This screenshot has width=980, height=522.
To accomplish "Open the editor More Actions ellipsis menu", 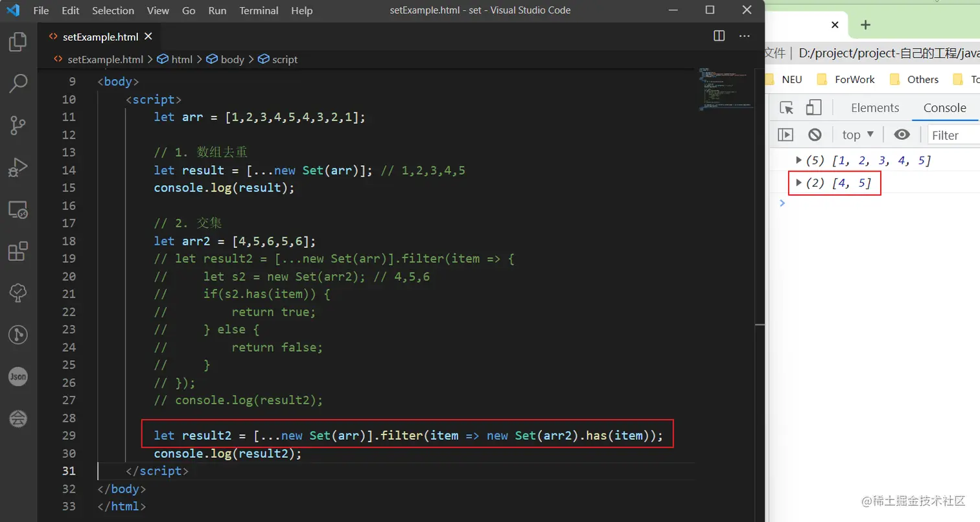I will click(744, 36).
